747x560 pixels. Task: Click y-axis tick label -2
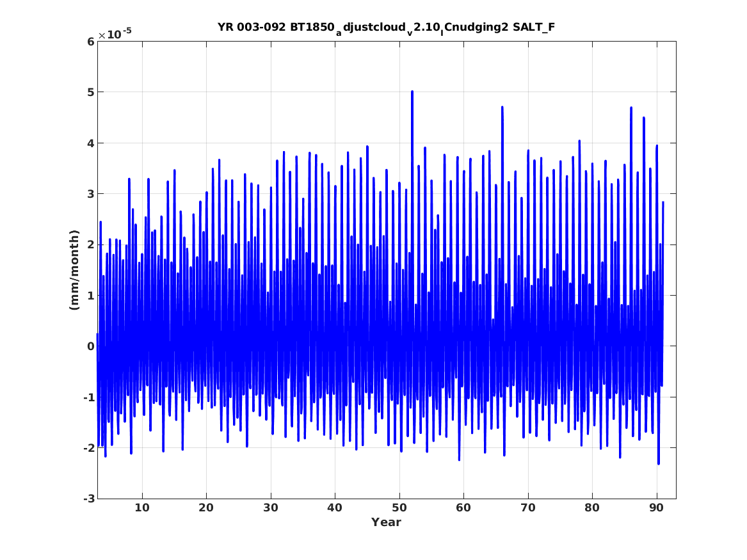(x=89, y=448)
